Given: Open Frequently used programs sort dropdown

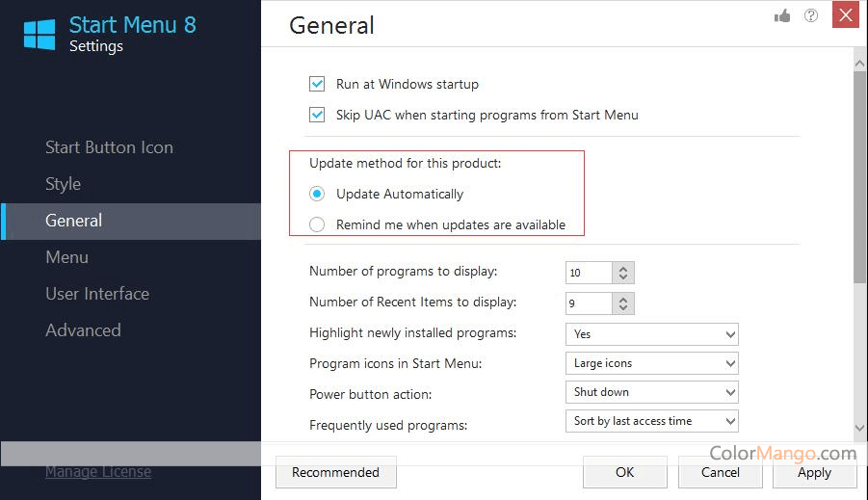Looking at the screenshot, I should [650, 421].
